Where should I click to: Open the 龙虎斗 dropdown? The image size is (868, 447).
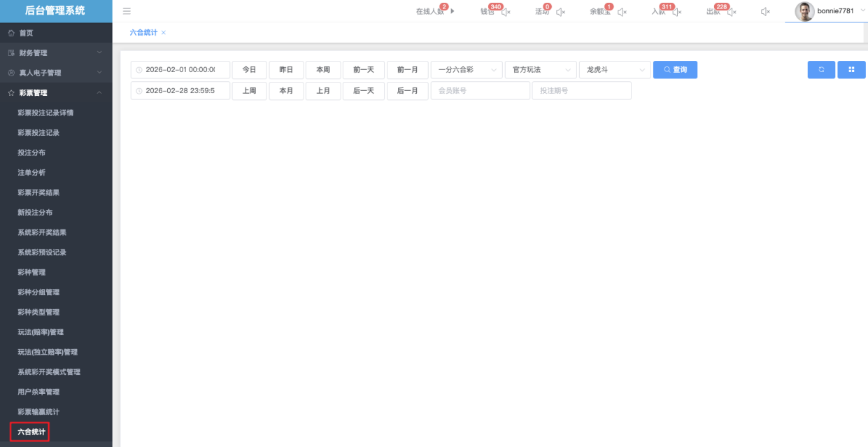[615, 70]
